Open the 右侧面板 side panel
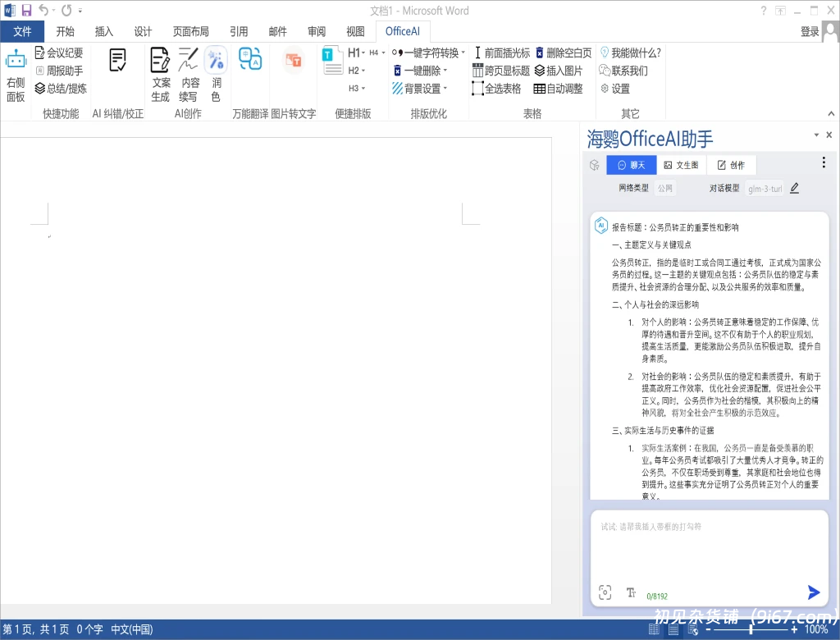The height and width of the screenshot is (640, 840). tap(16, 74)
